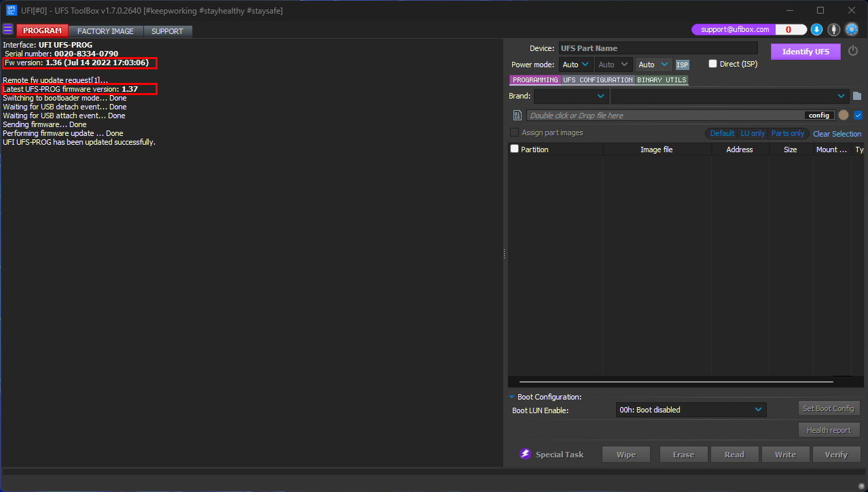The image size is (868, 492).
Task: Click 'Performing firmware update ... Done' log line
Action: [63, 133]
